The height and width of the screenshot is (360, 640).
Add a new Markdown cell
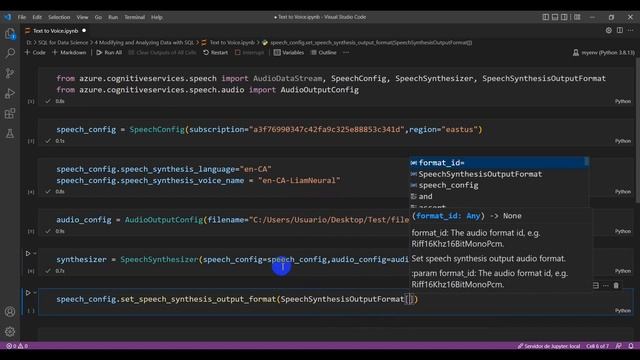[x=69, y=53]
